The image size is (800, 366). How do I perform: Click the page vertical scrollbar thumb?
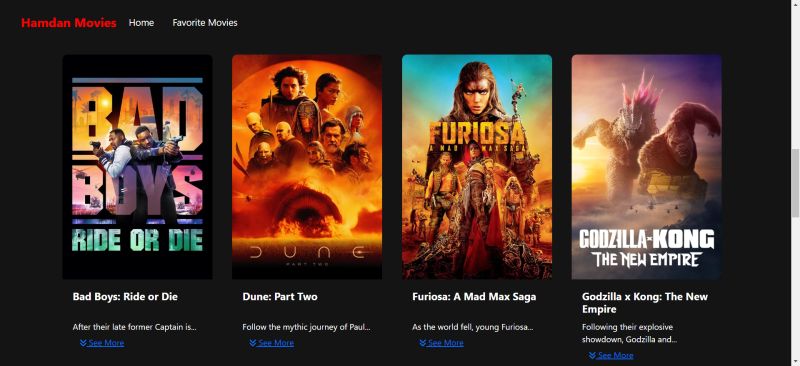click(x=795, y=183)
